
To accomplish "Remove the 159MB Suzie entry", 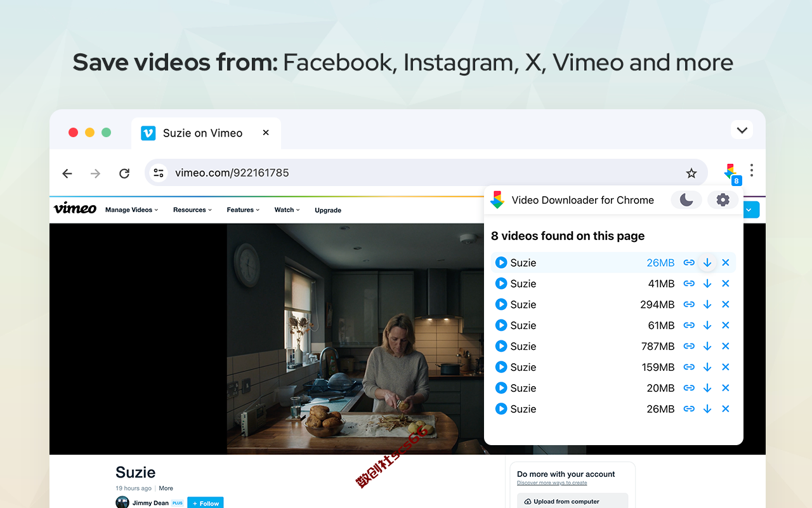I will point(726,368).
